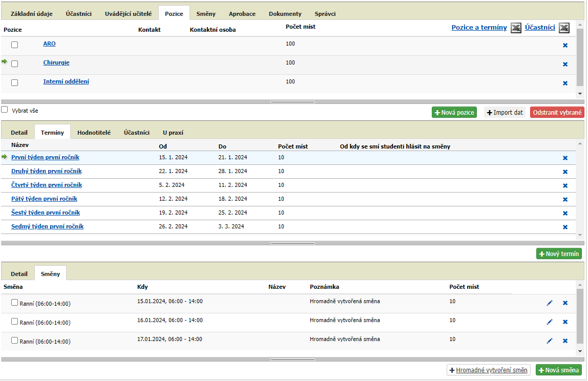
Task: Delete the Chirurgie position row
Action: pyautogui.click(x=565, y=64)
